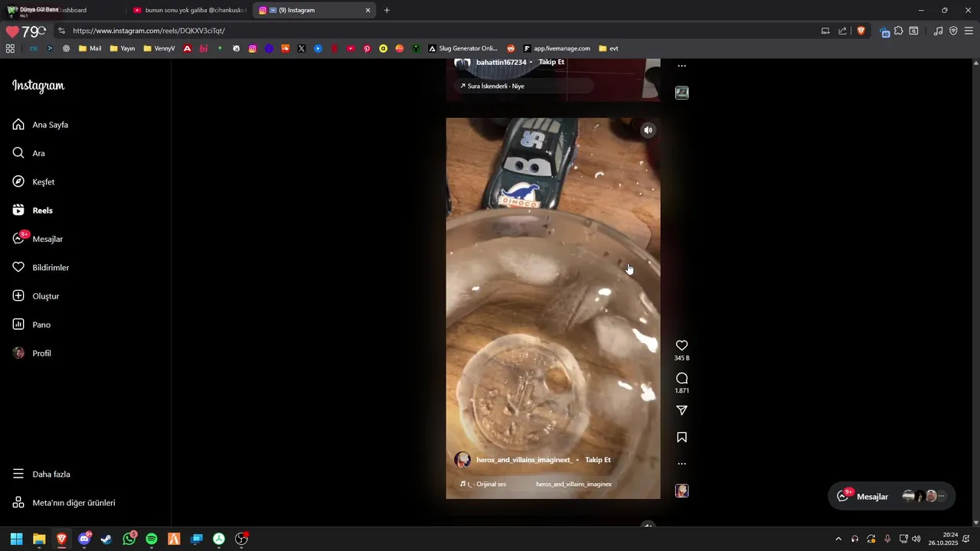Open apps grid icon in bookmarks bar
The height and width of the screenshot is (551, 980).
pyautogui.click(x=10, y=48)
